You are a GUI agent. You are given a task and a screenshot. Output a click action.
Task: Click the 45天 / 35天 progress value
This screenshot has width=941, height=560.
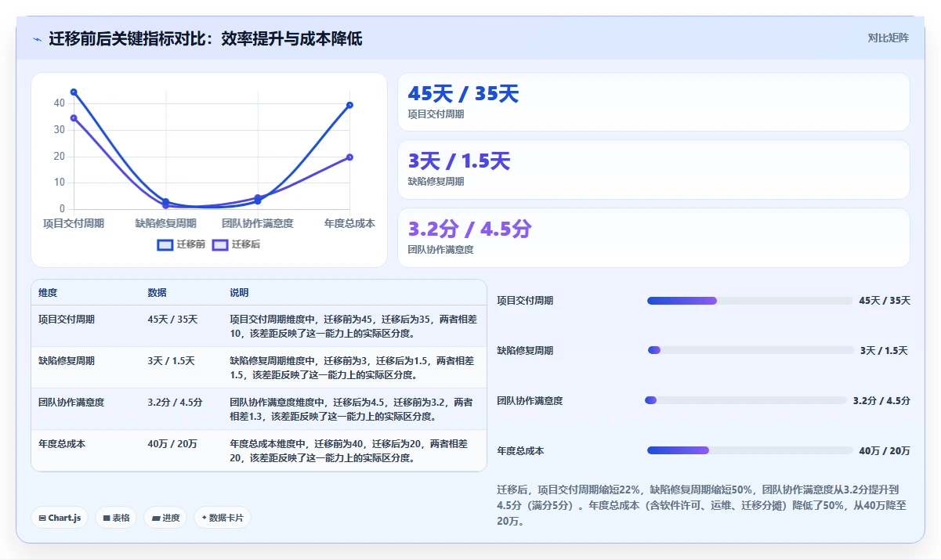click(885, 301)
